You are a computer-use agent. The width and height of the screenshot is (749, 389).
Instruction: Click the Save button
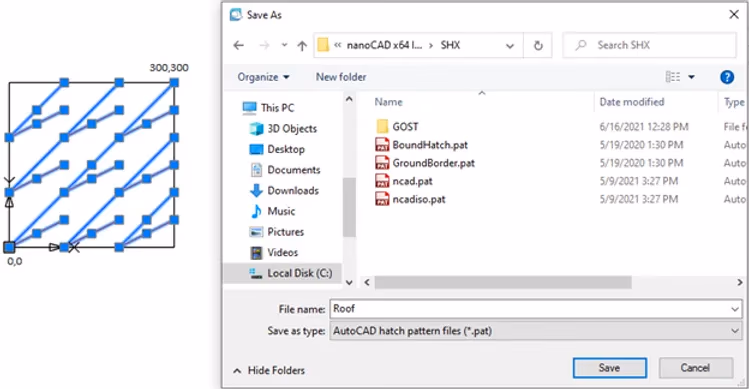(x=610, y=368)
